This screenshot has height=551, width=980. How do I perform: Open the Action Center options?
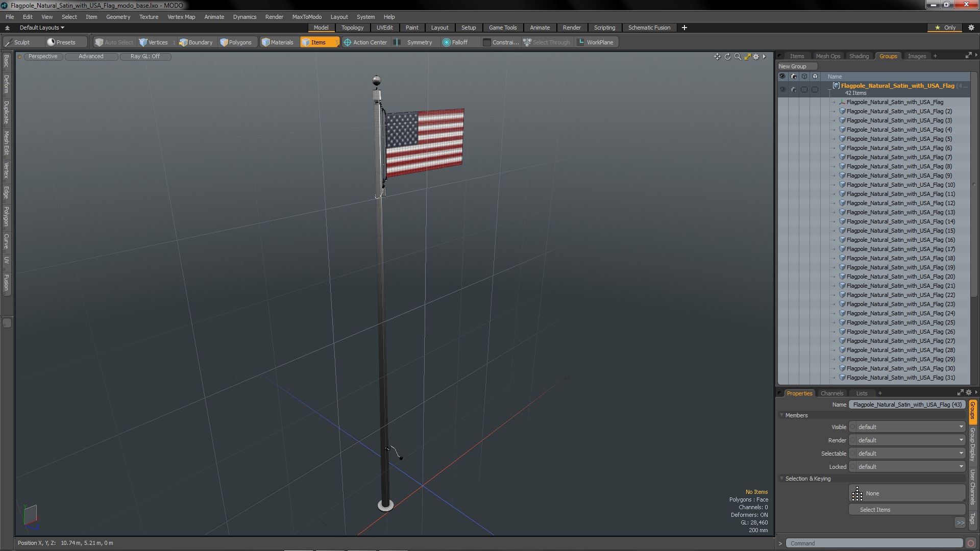tap(365, 42)
